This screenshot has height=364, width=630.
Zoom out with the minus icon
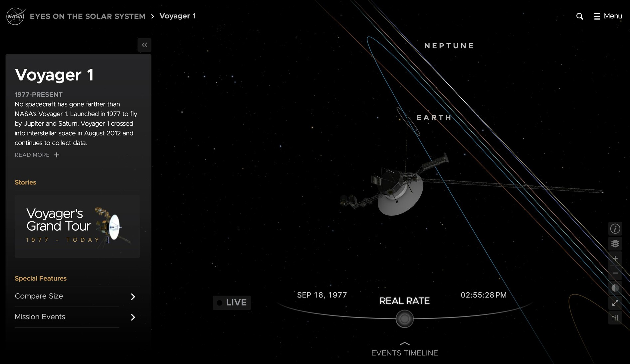[x=615, y=273]
